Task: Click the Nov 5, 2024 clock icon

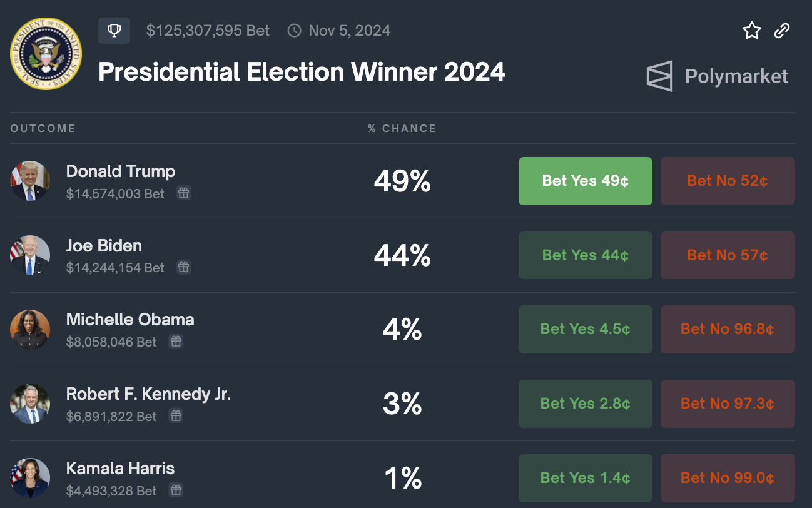Action: (294, 31)
